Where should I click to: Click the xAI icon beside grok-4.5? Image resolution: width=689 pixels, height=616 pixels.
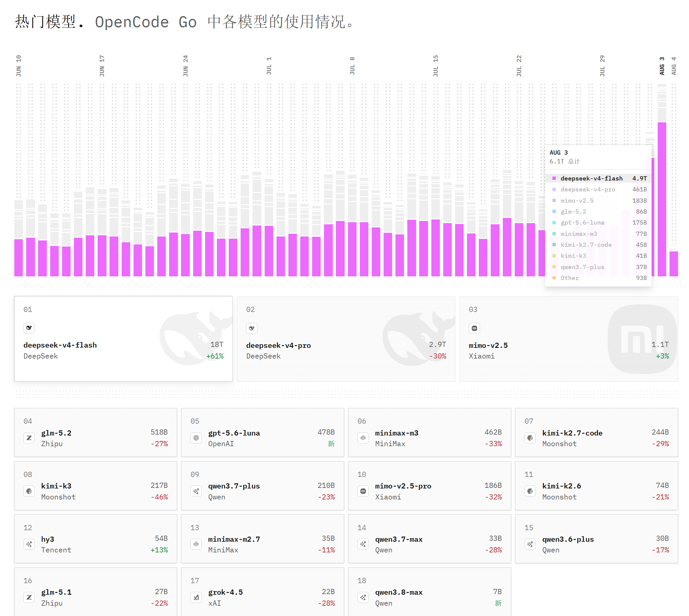point(196,597)
